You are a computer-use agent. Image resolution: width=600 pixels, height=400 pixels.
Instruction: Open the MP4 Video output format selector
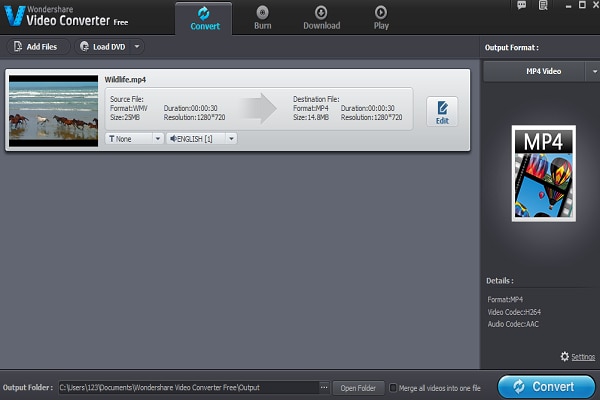(x=534, y=71)
